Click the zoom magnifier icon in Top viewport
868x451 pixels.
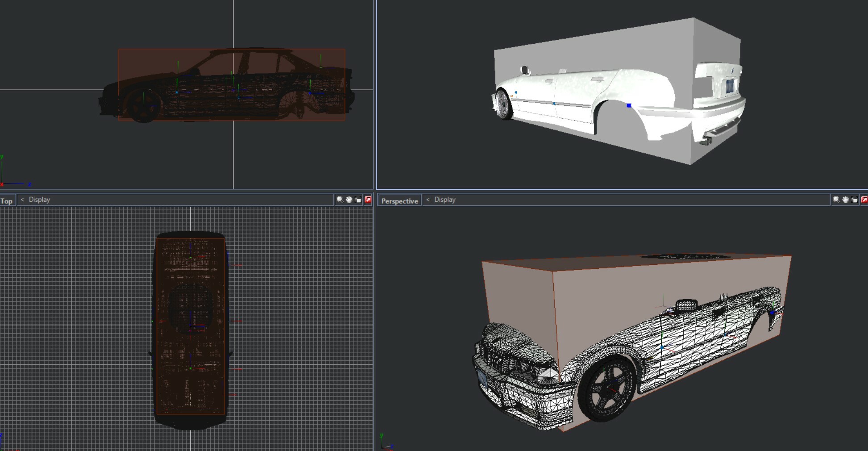coord(340,200)
